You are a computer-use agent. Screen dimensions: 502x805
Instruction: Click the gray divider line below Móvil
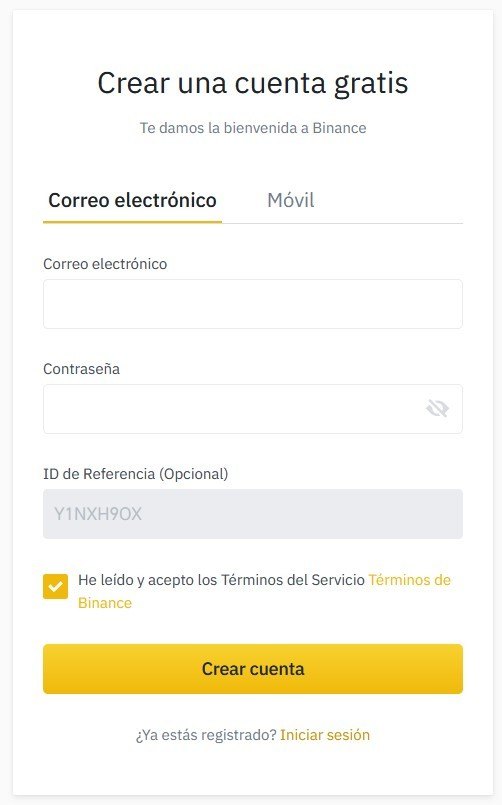coord(342,223)
